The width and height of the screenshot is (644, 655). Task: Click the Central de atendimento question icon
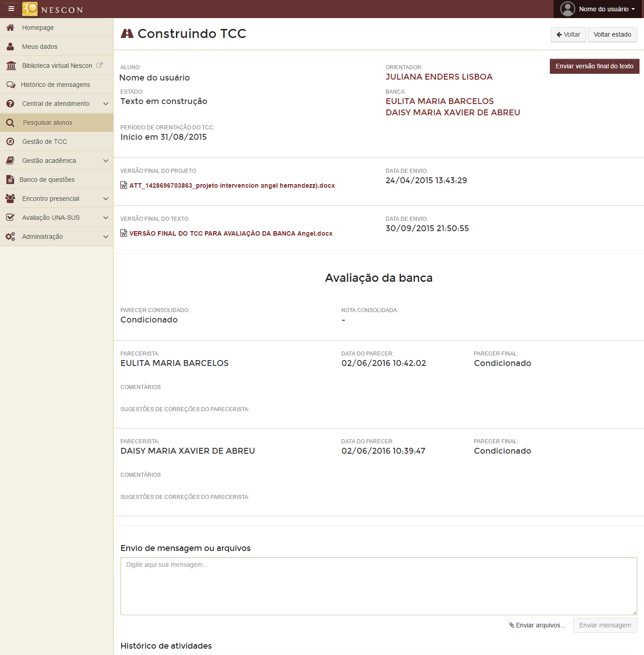click(10, 104)
